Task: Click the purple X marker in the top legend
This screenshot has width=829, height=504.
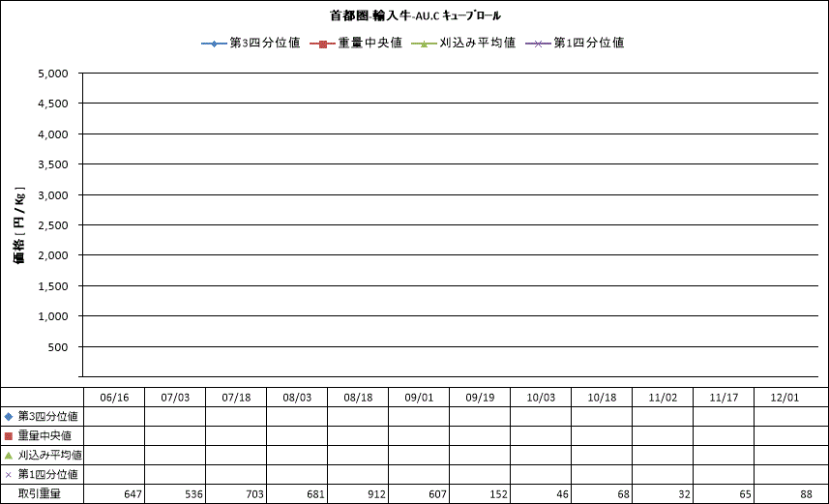Action: click(538, 44)
